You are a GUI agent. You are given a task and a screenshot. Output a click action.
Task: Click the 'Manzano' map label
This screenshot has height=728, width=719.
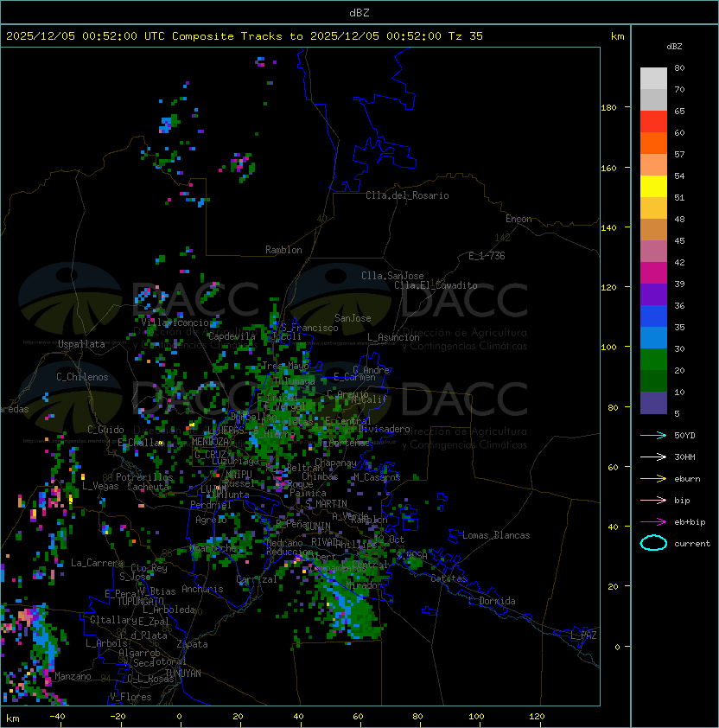[73, 676]
